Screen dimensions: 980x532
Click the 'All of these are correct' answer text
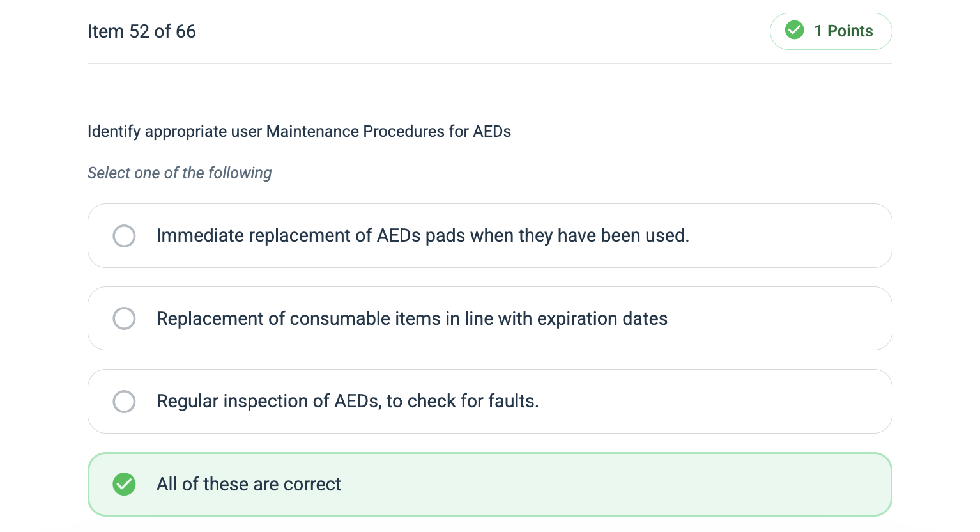(249, 484)
